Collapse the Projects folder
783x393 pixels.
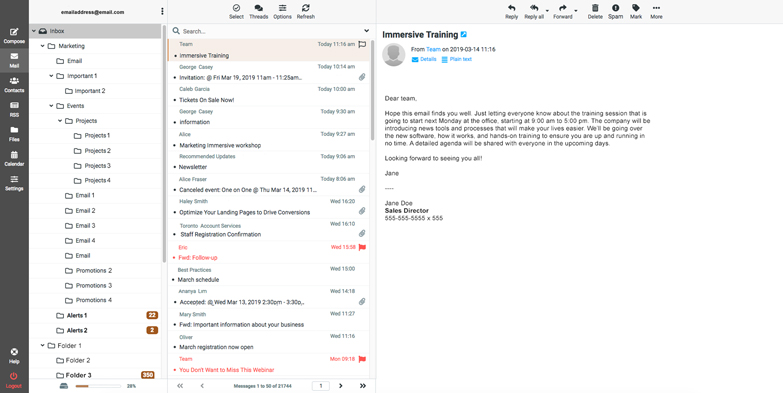click(60, 121)
